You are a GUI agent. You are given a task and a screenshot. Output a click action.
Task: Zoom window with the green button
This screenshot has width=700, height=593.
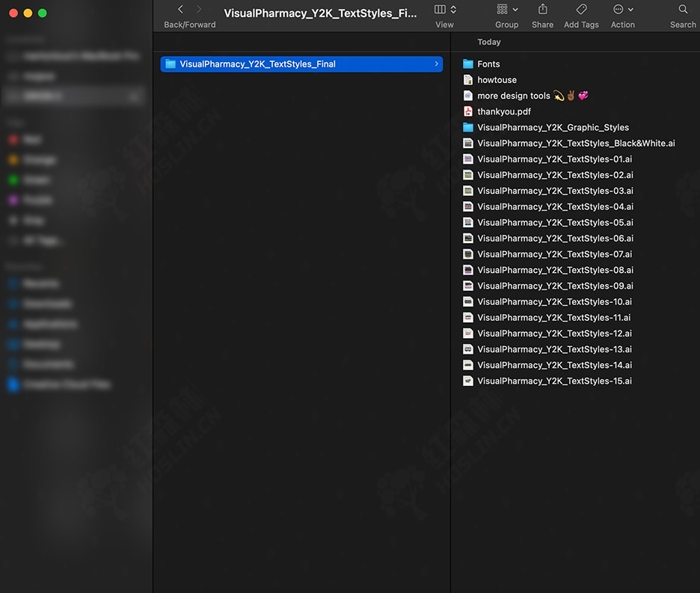click(43, 13)
